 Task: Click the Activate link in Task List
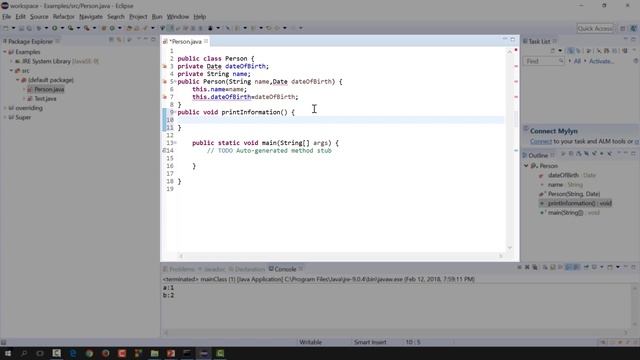point(601,61)
